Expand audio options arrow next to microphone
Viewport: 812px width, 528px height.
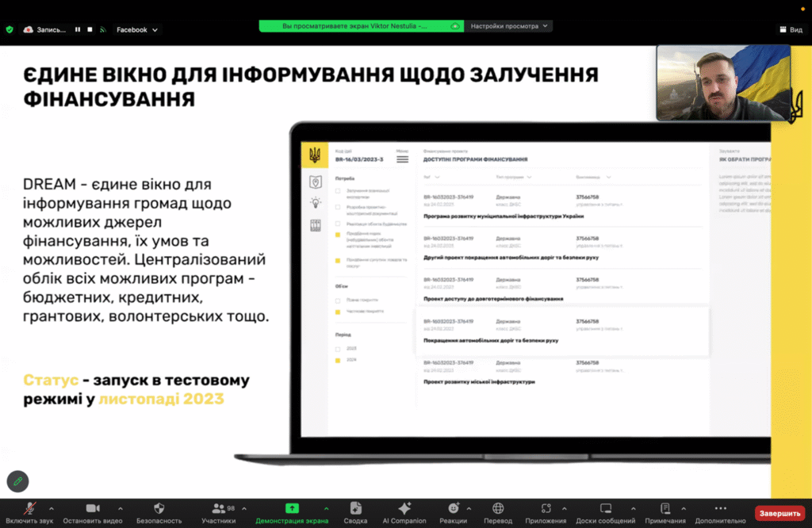[52, 509]
